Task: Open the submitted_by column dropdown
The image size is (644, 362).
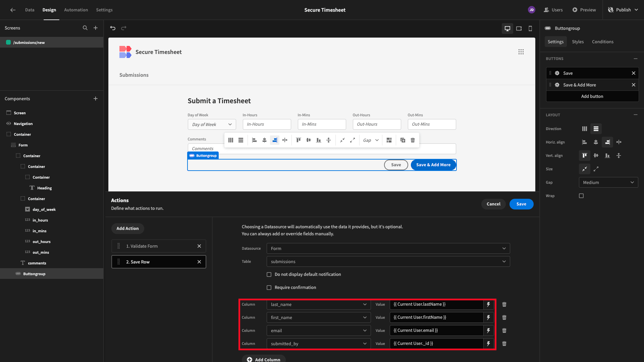Action: [319, 344]
